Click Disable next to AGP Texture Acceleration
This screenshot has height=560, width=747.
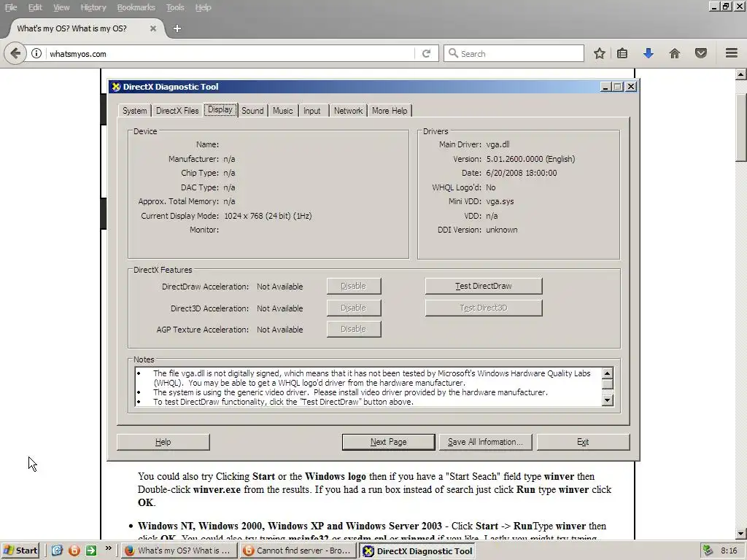pos(354,329)
